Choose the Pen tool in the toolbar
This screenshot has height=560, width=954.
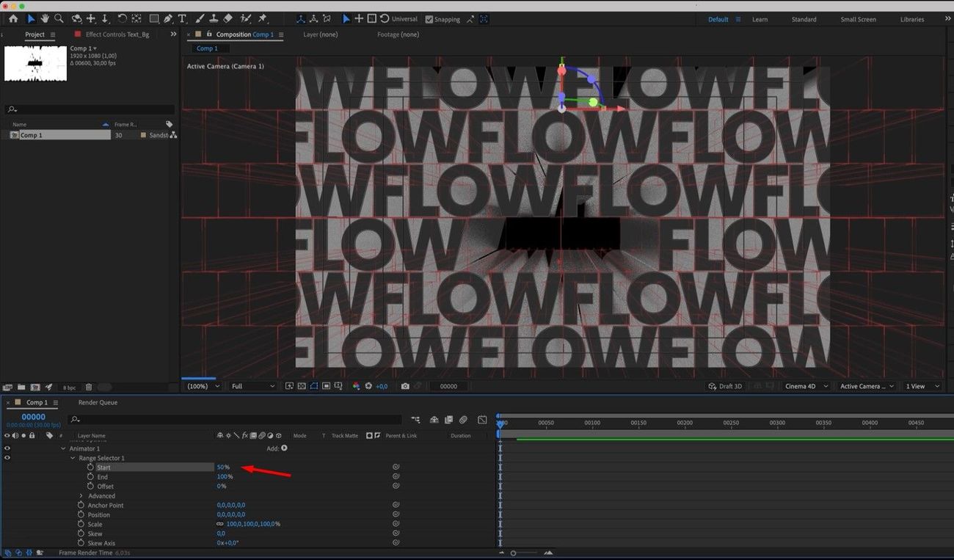pyautogui.click(x=169, y=18)
